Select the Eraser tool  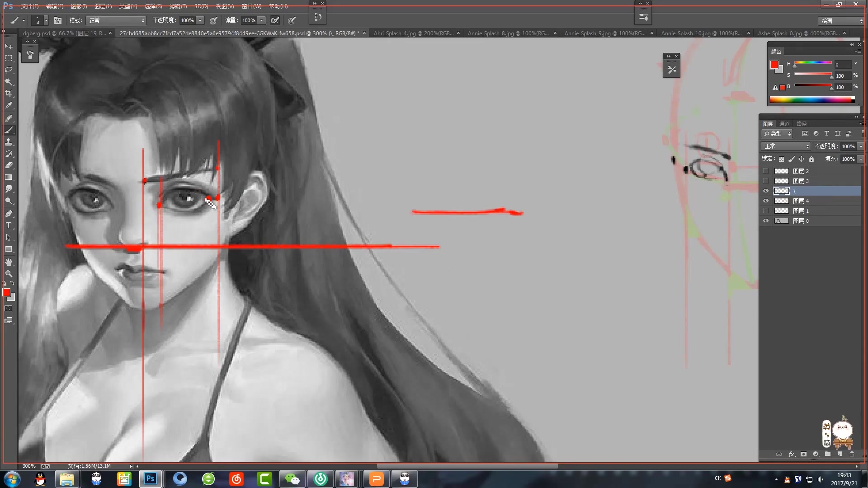pyautogui.click(x=9, y=165)
